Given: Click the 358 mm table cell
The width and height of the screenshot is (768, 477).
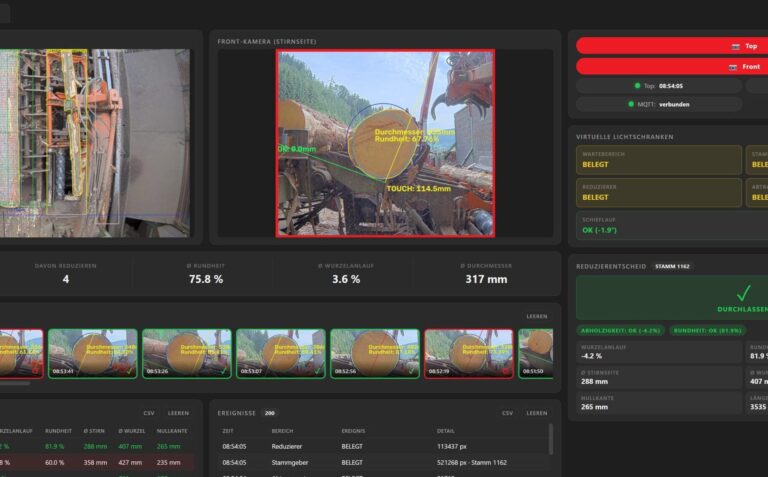Looking at the screenshot, I should [x=95, y=462].
